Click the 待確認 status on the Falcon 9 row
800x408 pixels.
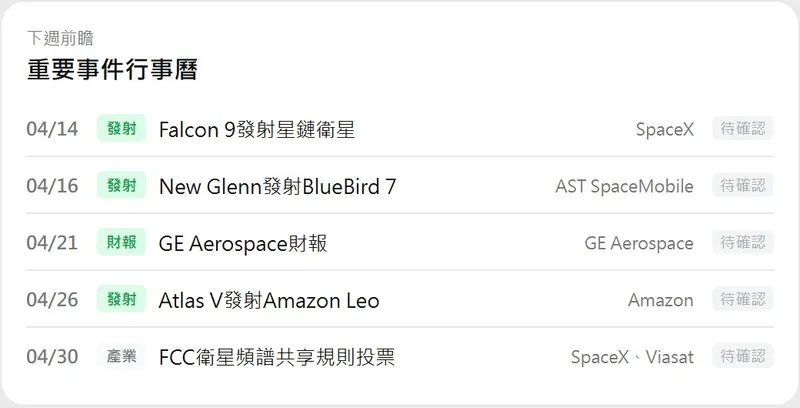click(x=743, y=129)
